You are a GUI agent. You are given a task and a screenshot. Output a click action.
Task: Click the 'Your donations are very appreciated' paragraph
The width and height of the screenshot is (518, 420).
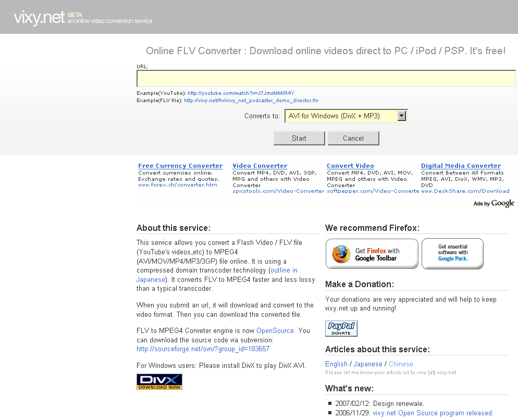point(411,304)
